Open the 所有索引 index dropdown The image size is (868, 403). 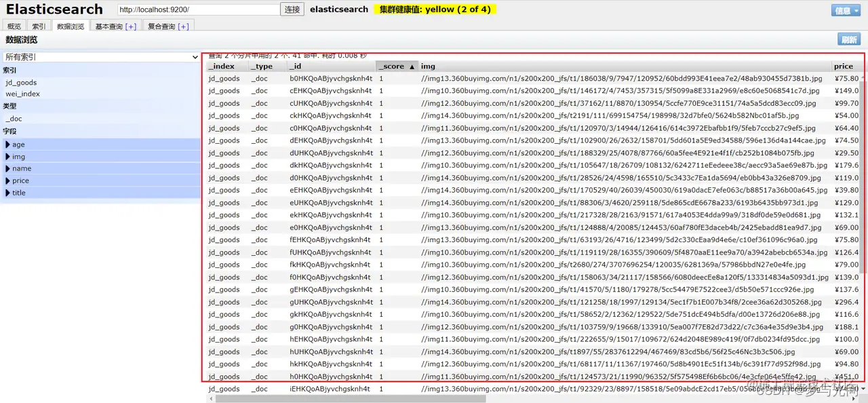coord(101,58)
